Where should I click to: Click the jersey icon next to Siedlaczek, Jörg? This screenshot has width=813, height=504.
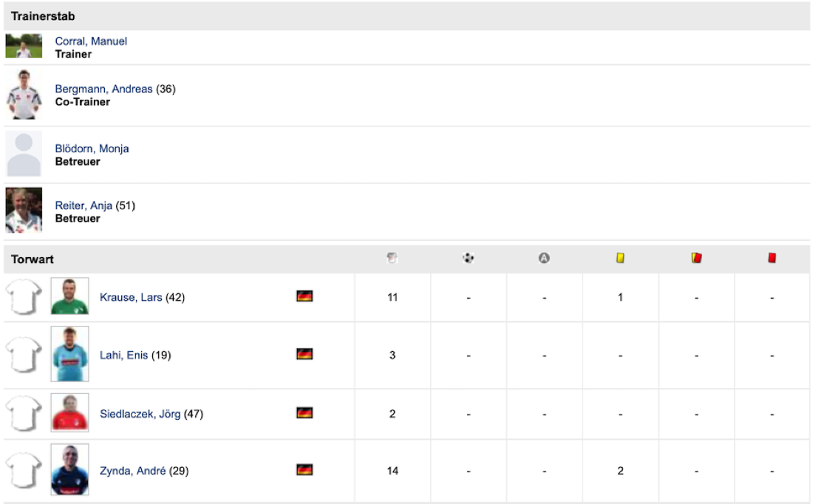pyautogui.click(x=24, y=413)
